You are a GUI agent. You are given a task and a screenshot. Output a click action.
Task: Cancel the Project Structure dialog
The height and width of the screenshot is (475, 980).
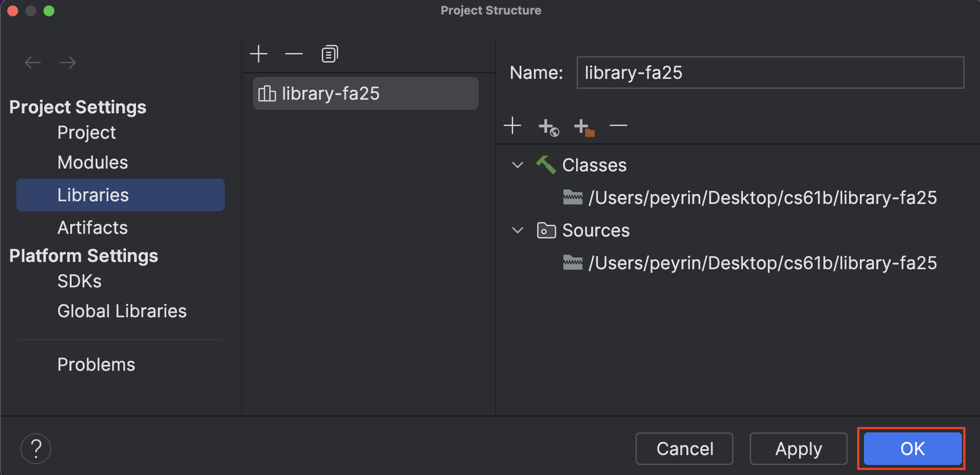[x=684, y=449]
